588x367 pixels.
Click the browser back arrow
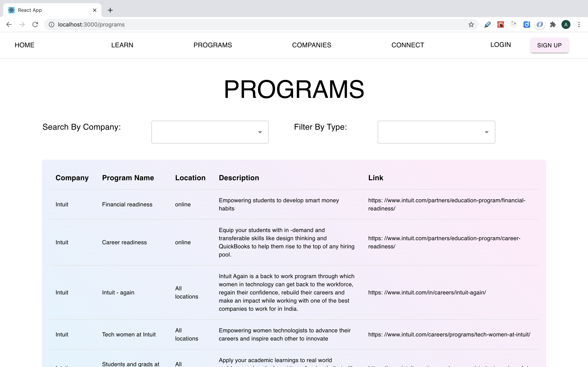tap(9, 24)
